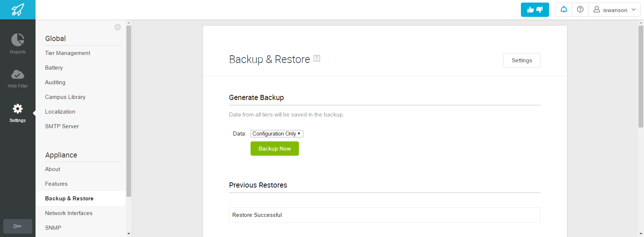Viewport: 644px width, 237px height.
Task: Click the rocket logo at top left
Action: (18, 10)
